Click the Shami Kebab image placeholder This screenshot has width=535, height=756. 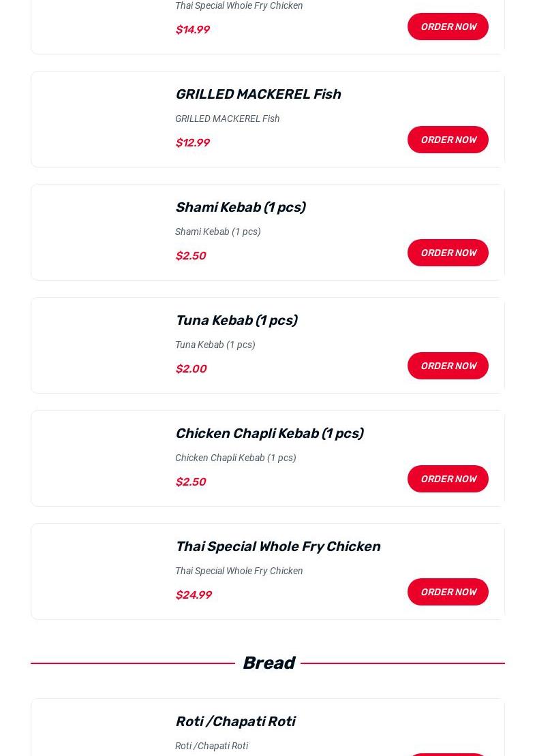point(100,232)
